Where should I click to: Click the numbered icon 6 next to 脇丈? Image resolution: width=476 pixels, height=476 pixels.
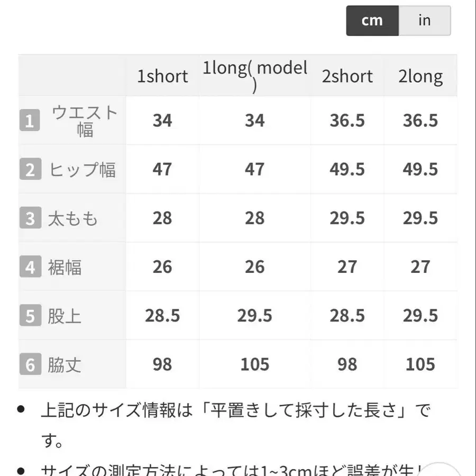coord(30,364)
